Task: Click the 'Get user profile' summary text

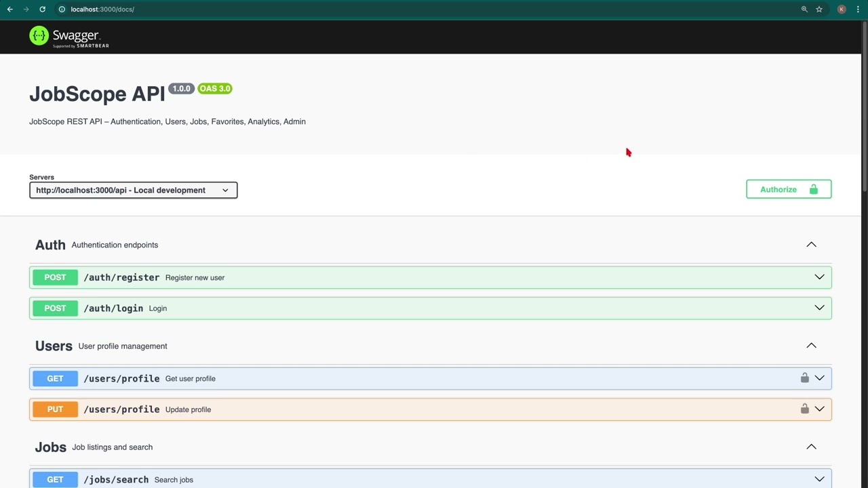Action: click(x=191, y=379)
